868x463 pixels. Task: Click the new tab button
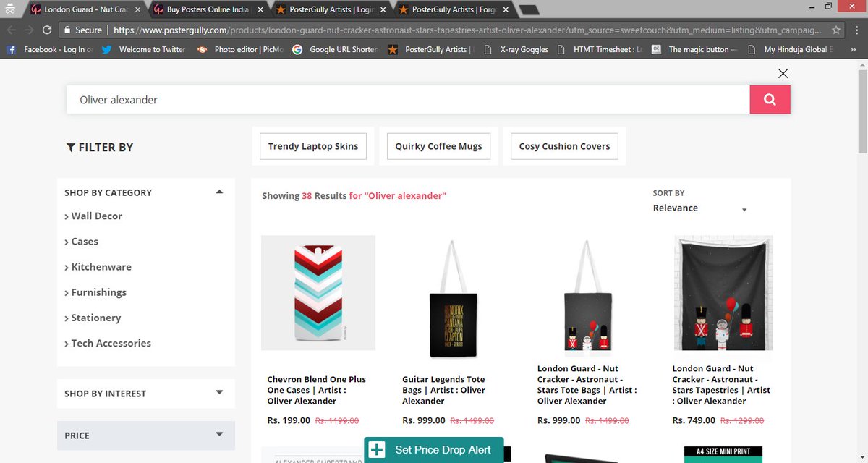point(529,10)
